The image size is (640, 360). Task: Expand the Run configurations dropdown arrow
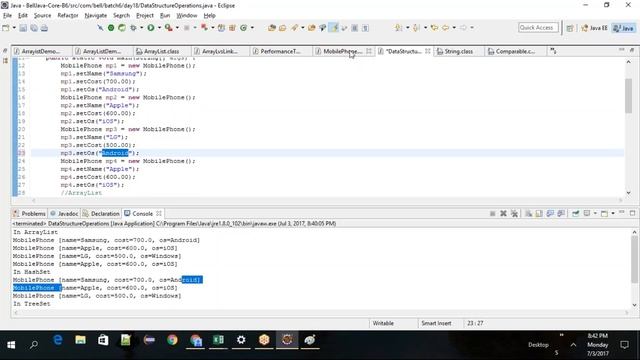point(159,28)
